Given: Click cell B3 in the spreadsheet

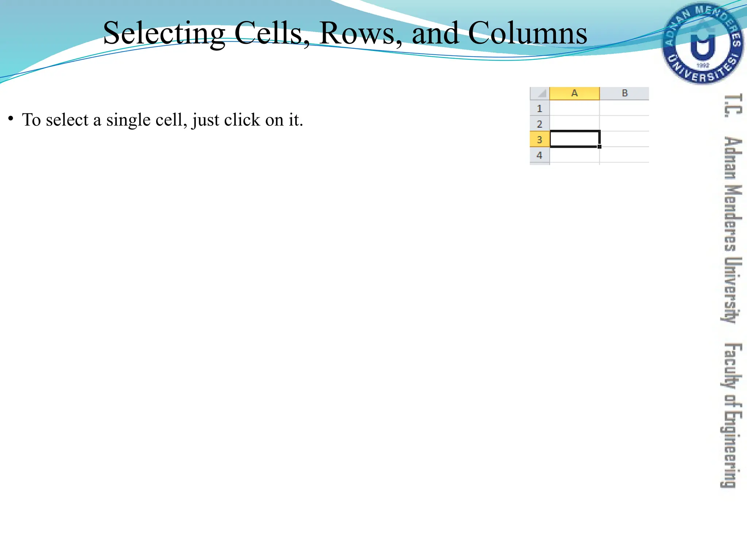Looking at the screenshot, I should tap(625, 139).
